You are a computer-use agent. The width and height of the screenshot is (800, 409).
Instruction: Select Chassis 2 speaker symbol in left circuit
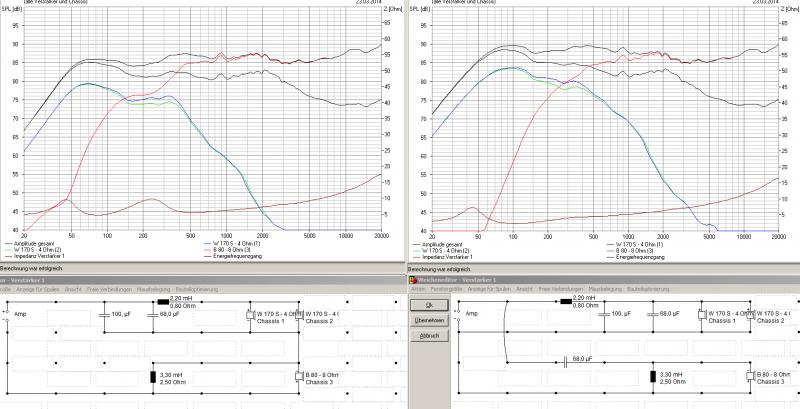[299, 315]
